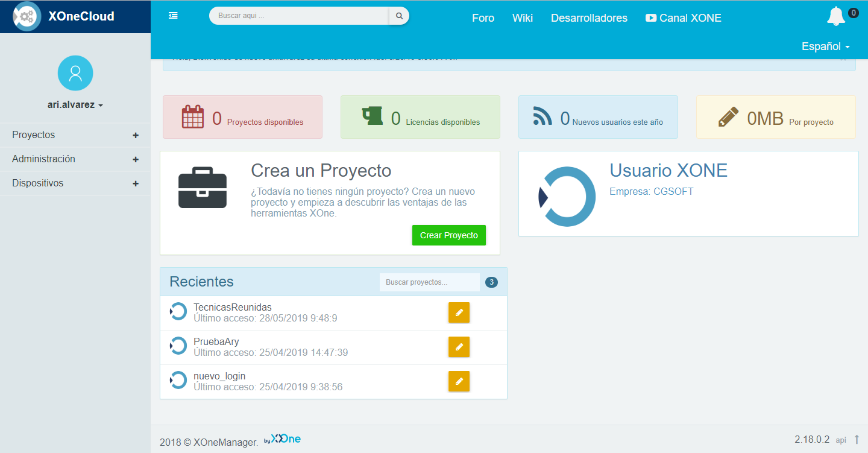Open the ari.alvarez user dropdown
868x453 pixels.
coord(75,104)
